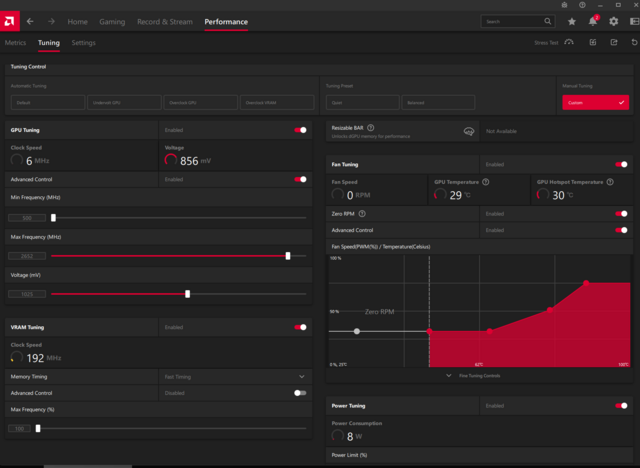Disable the GPU Tuning toggle
This screenshot has width=640, height=468.
300,130
